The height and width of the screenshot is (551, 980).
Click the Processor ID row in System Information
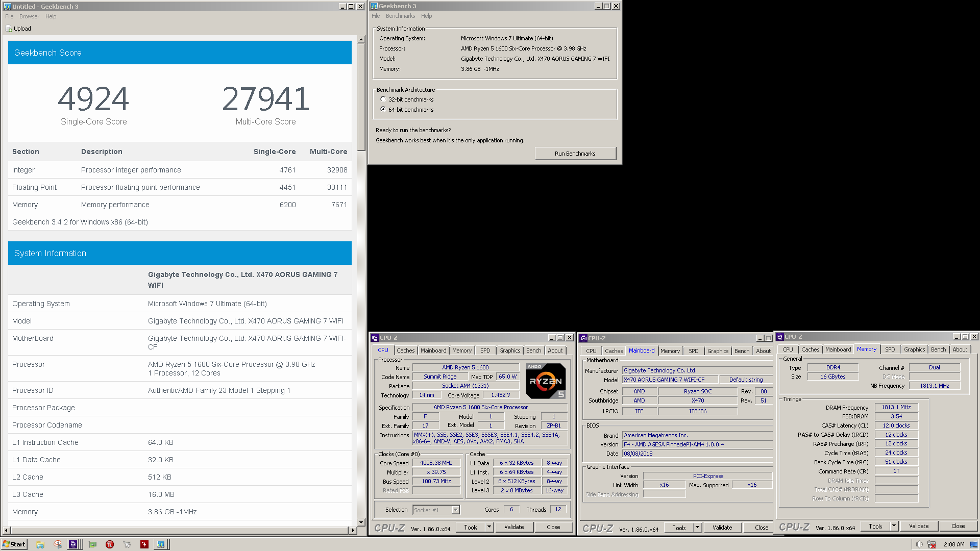[x=180, y=390]
